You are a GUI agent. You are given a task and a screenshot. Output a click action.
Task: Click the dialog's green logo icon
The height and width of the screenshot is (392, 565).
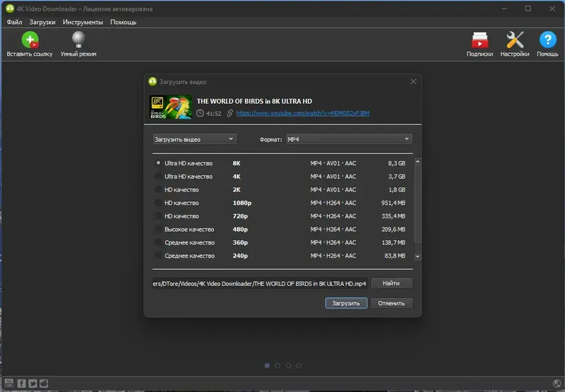coord(153,81)
